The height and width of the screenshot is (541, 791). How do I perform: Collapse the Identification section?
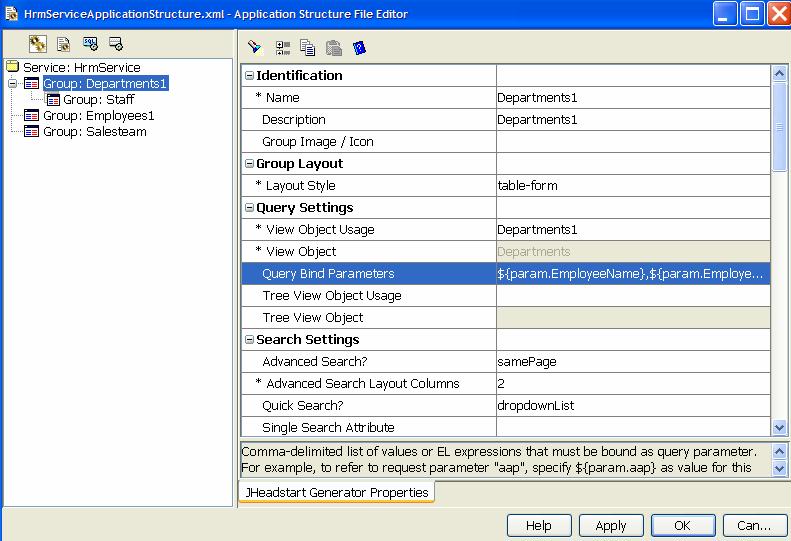[x=249, y=76]
